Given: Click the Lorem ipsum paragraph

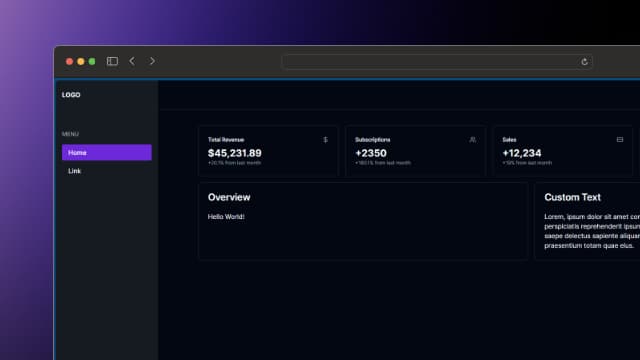Looking at the screenshot, I should pos(592,231).
